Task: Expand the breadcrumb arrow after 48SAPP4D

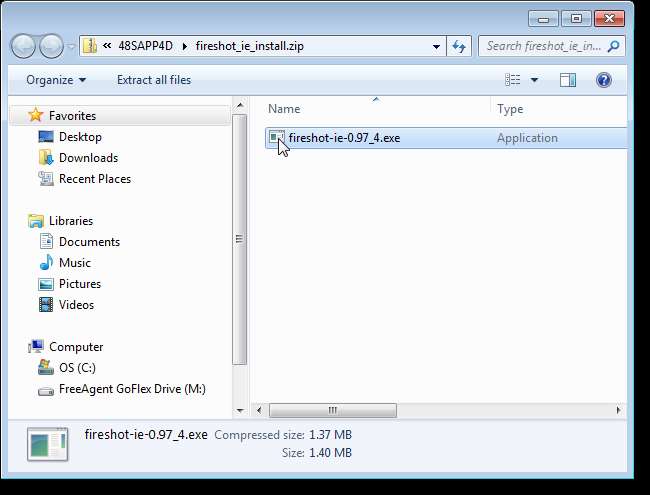Action: click(x=185, y=46)
